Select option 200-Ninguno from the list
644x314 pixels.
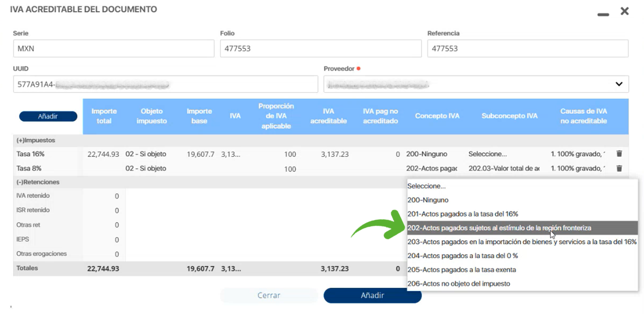pyautogui.click(x=428, y=200)
